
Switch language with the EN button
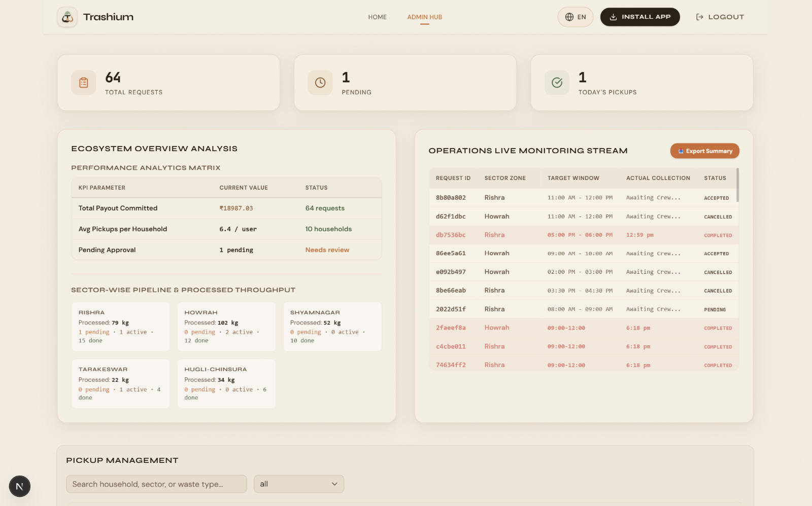coord(576,17)
